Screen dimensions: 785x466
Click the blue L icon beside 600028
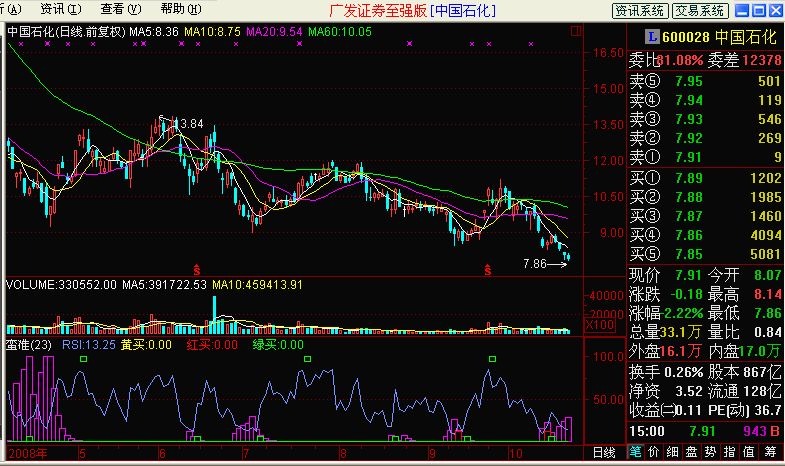click(x=652, y=37)
